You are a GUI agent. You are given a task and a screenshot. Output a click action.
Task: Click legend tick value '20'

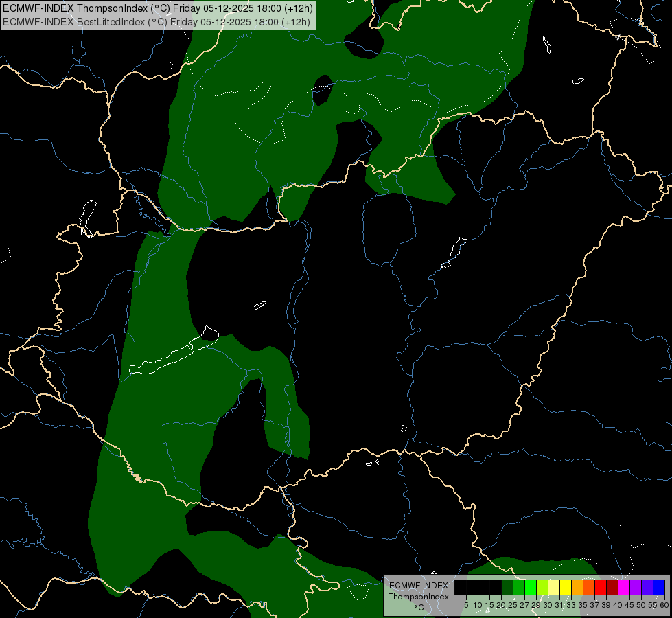pos(501,605)
